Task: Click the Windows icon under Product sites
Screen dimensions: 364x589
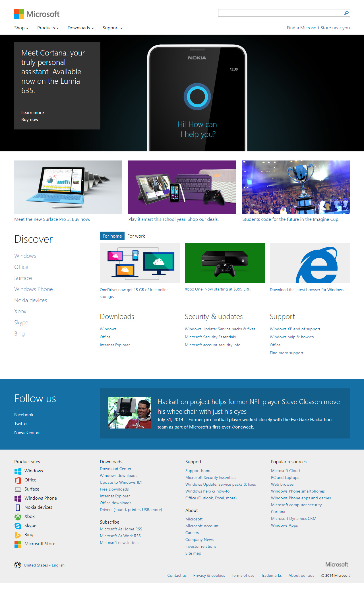Action: click(18, 471)
